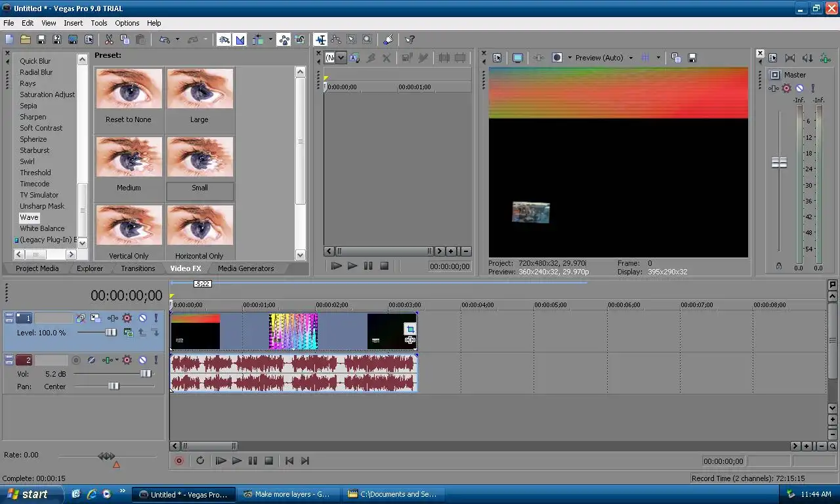Copy snapshot to clipboard in preview toolbar
This screenshot has width=840, height=504.
point(676,58)
